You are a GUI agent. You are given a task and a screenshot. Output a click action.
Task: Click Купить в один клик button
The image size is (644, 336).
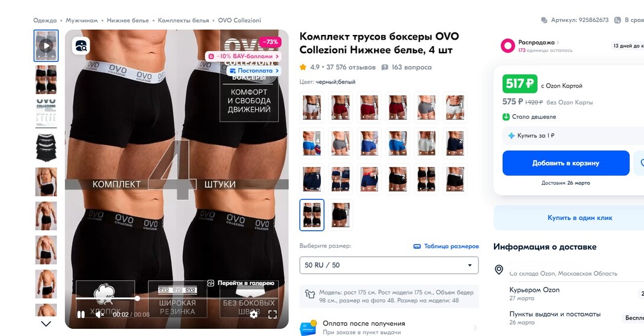[x=580, y=218]
